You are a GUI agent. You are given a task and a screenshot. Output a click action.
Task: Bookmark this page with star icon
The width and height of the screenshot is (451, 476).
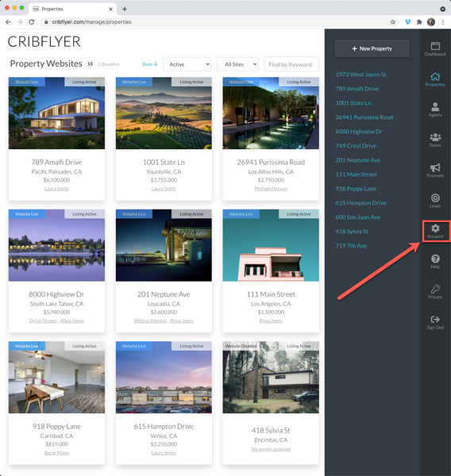pos(393,22)
